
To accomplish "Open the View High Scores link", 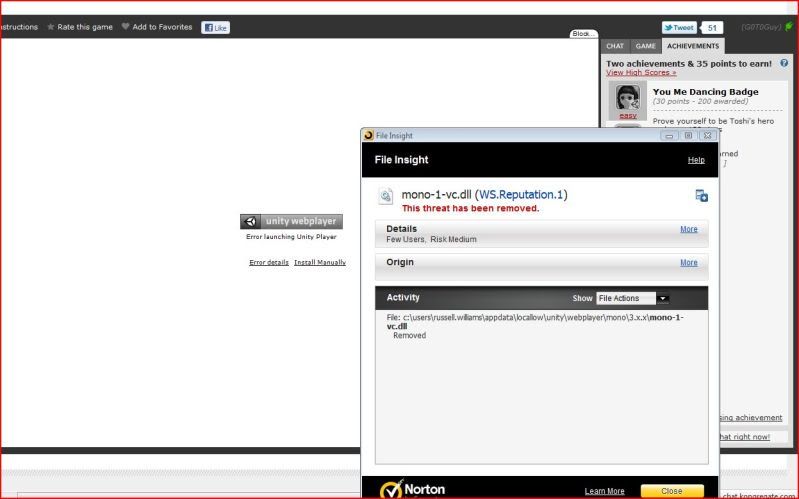I will click(641, 72).
